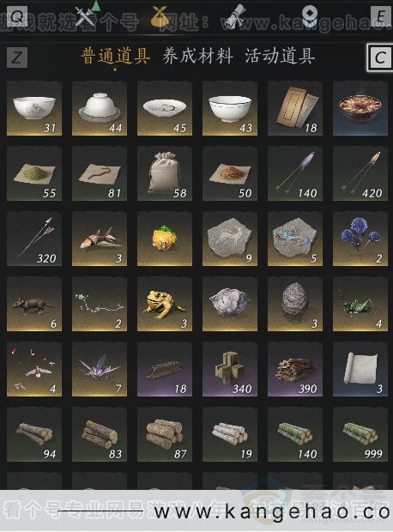This screenshot has width=393, height=532.
Task: Open the scroll icon in top bar
Action: click(235, 16)
